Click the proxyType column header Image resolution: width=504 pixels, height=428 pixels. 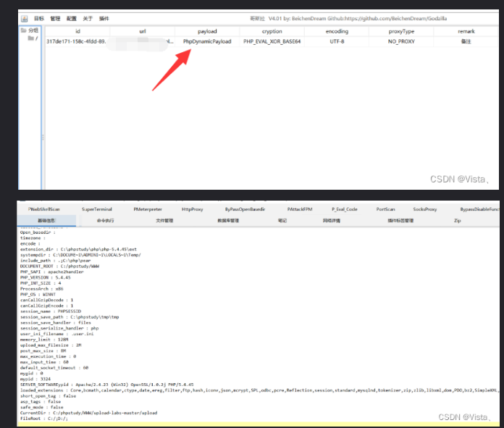point(401,31)
